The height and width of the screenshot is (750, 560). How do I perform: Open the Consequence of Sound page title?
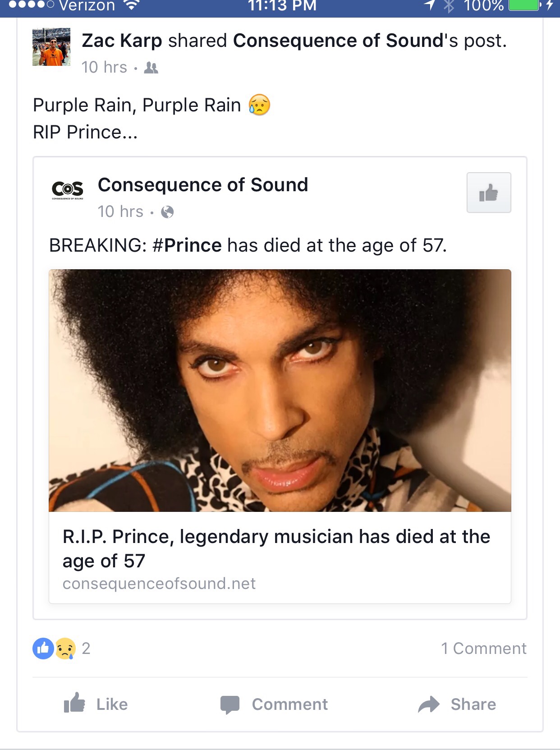coord(203,185)
